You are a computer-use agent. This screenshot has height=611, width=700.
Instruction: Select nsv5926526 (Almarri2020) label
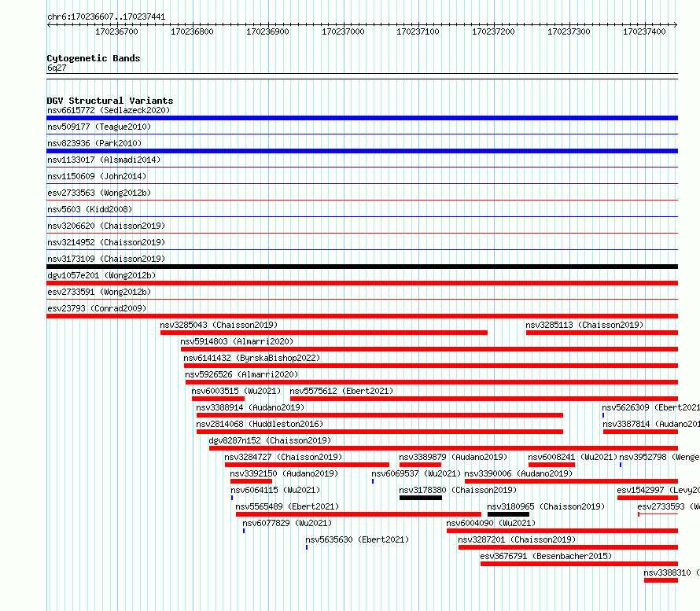pos(241,374)
